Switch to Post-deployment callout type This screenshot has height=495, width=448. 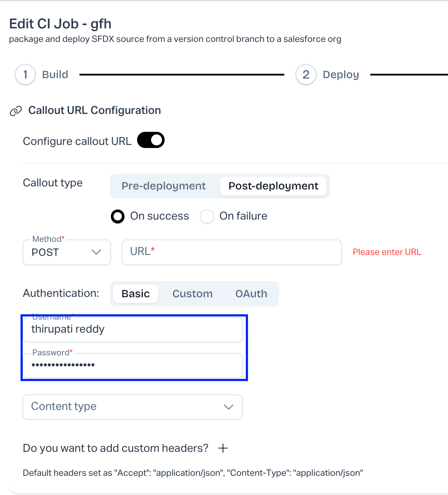coord(273,186)
